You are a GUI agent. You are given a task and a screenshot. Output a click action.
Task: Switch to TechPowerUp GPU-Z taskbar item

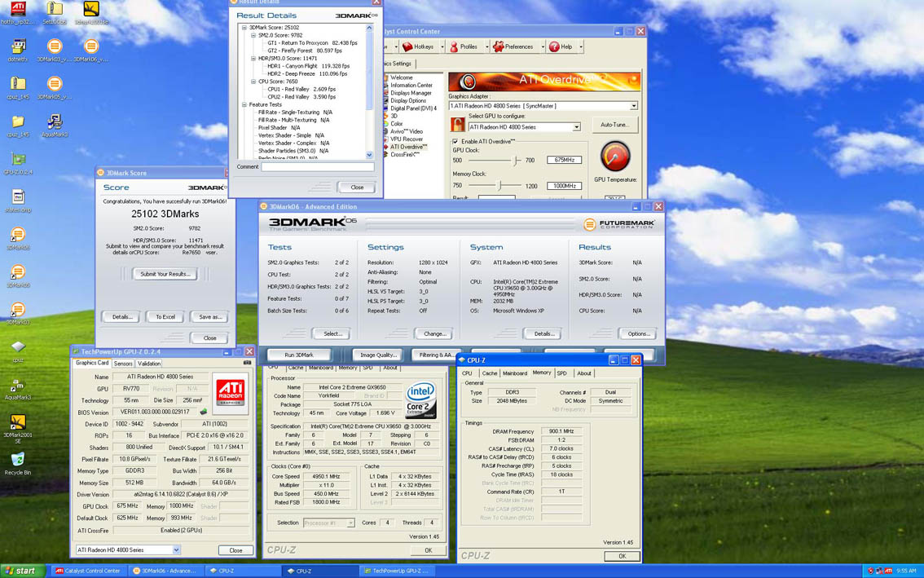pos(397,571)
